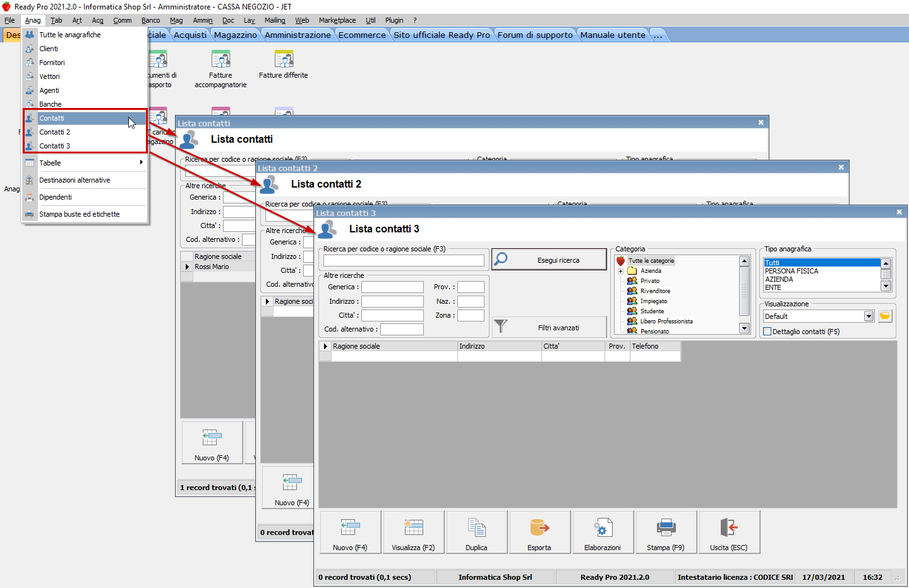Select Libero Professionista category
Viewport: 909px width, 588px height.
pyautogui.click(x=660, y=321)
